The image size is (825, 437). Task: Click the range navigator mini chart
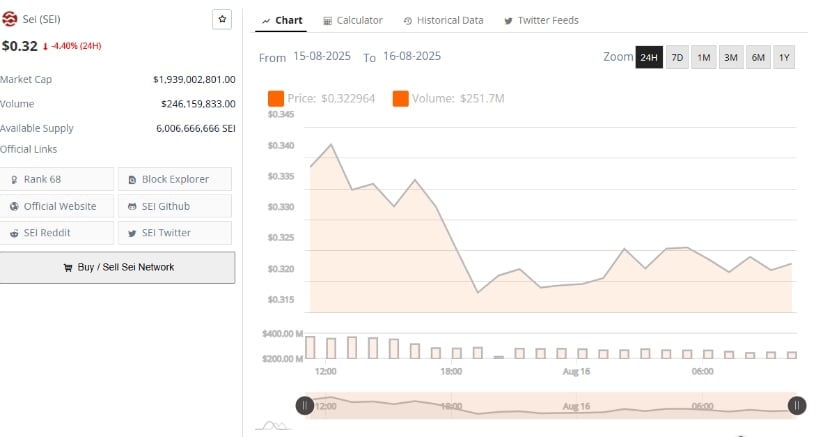(550, 405)
